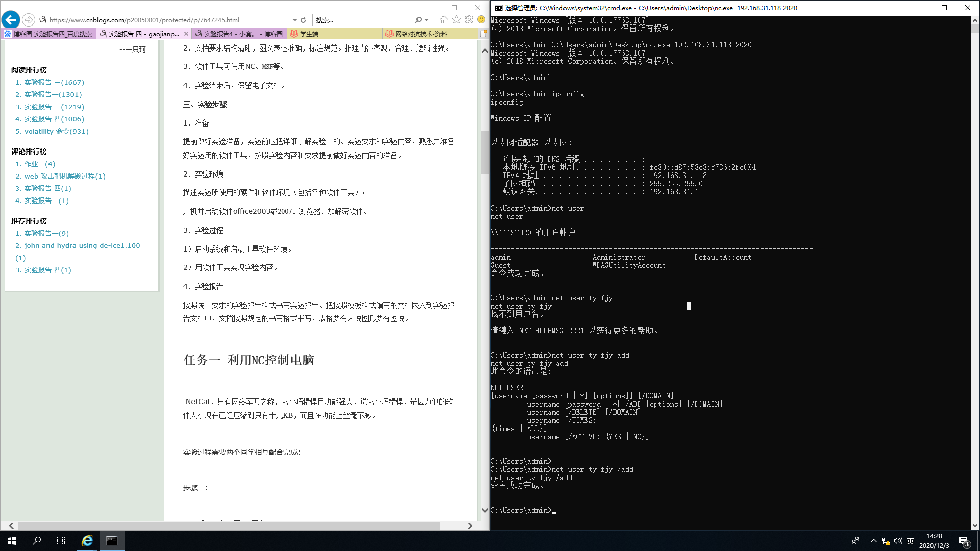Image resolution: width=980 pixels, height=551 pixels.
Task: Click the forward navigation arrow
Action: pos(29,20)
